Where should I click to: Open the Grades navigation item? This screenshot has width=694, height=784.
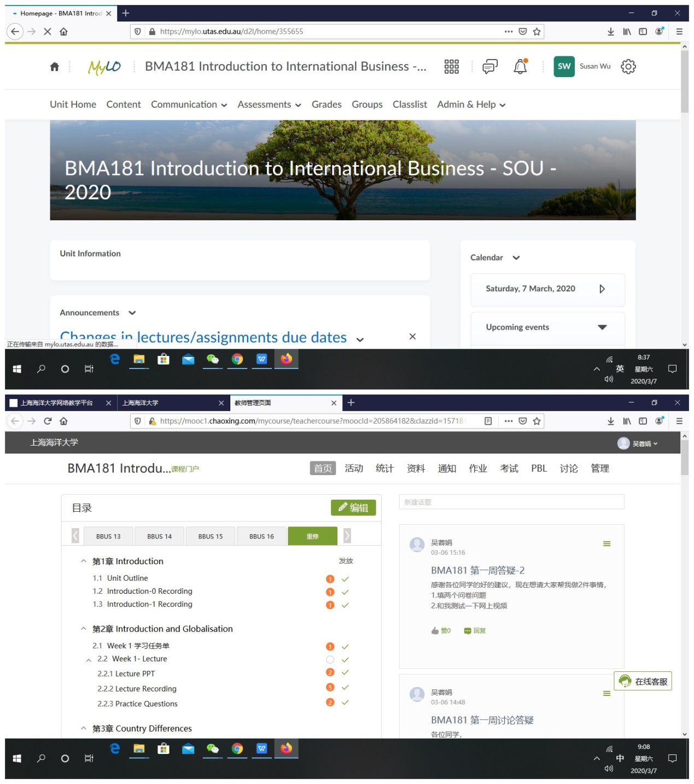(326, 104)
